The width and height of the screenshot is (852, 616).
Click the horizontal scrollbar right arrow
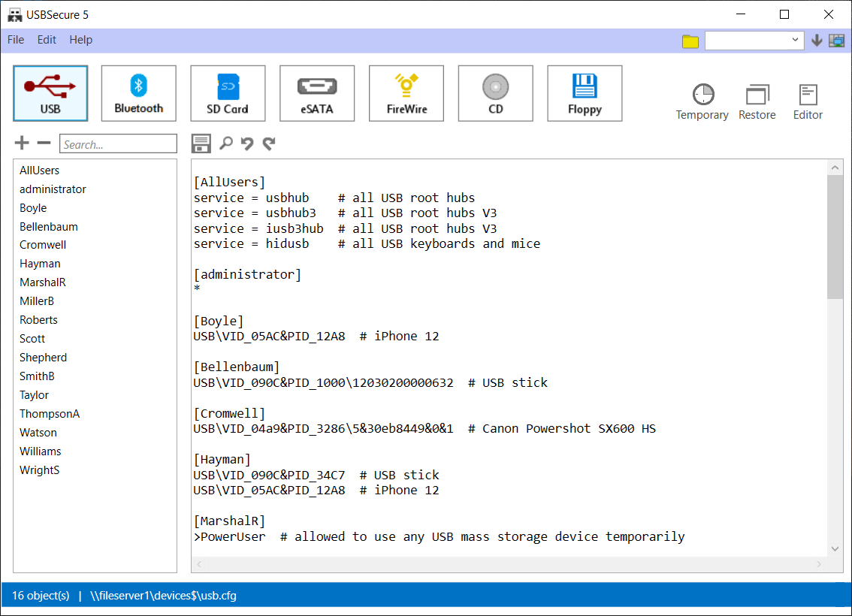[819, 564]
